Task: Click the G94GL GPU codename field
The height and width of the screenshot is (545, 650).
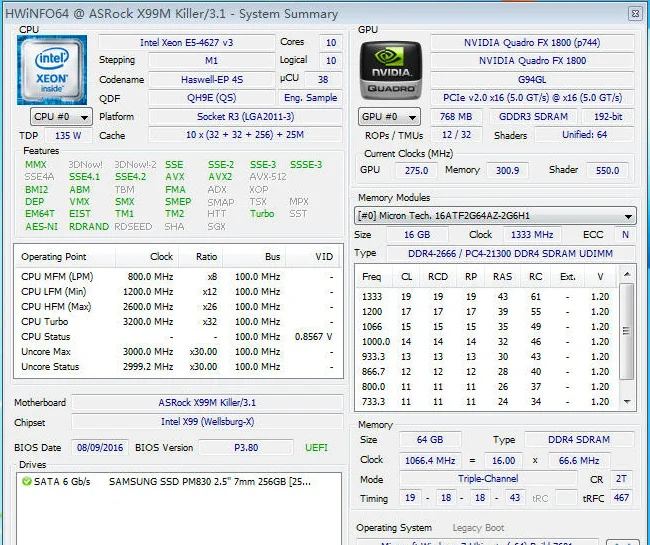Action: pos(532,79)
